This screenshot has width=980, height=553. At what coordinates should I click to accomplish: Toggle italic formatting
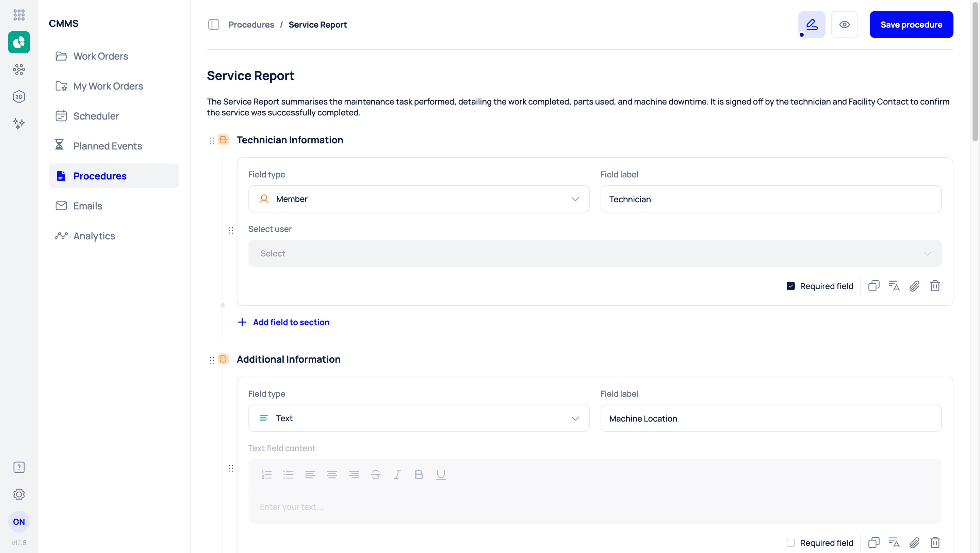click(397, 475)
